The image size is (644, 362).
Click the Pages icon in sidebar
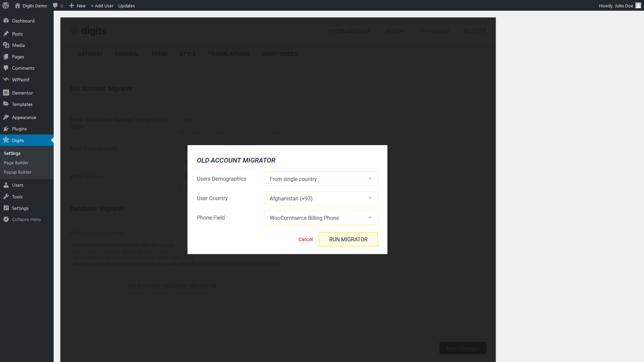[x=6, y=56]
